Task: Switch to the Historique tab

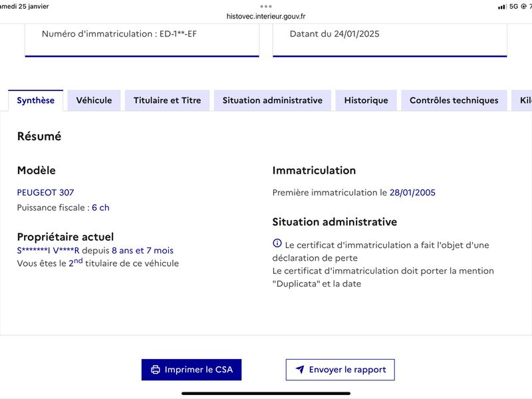Action: (366, 100)
